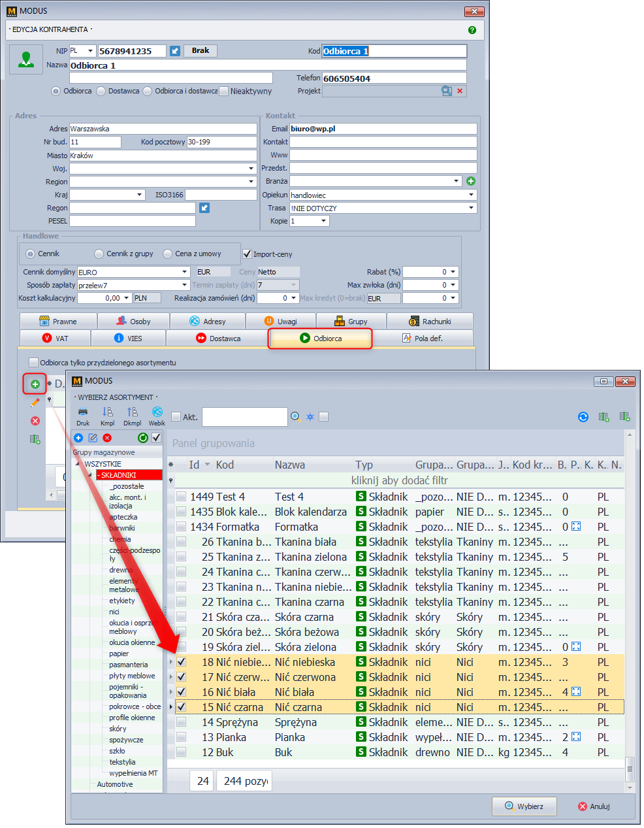The width and height of the screenshot is (644, 828).
Task: Open the VIES tab
Action: point(128,339)
